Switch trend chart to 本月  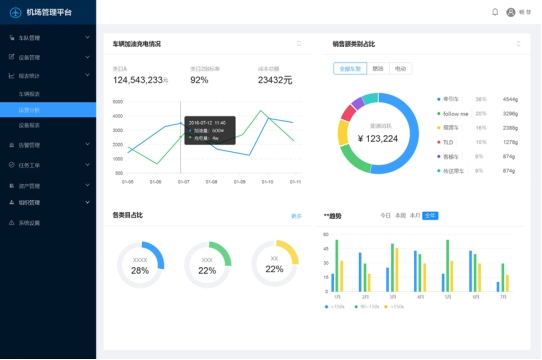point(415,215)
